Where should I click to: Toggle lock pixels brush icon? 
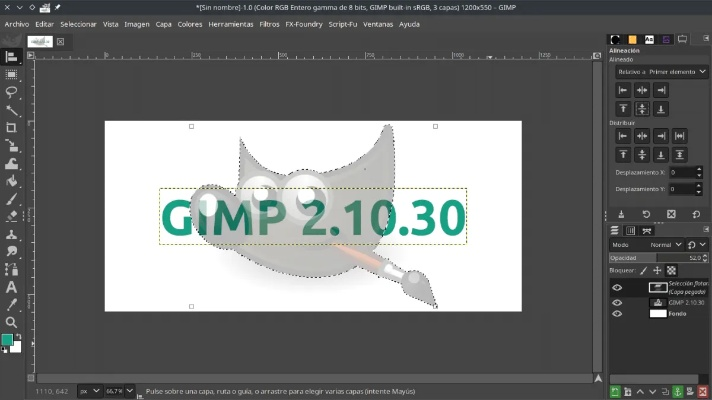pos(643,271)
